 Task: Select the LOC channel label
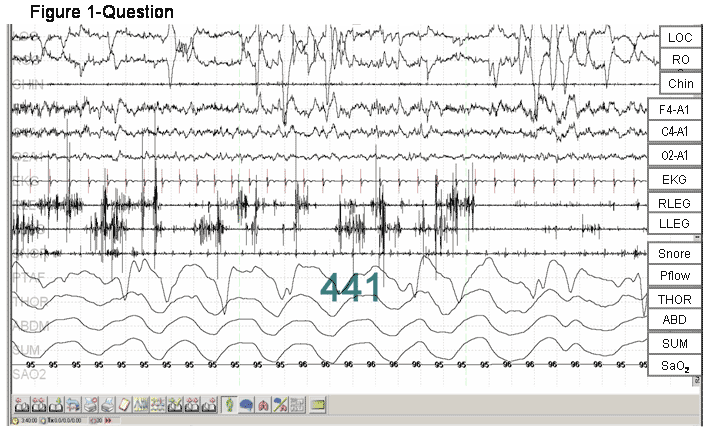click(680, 37)
